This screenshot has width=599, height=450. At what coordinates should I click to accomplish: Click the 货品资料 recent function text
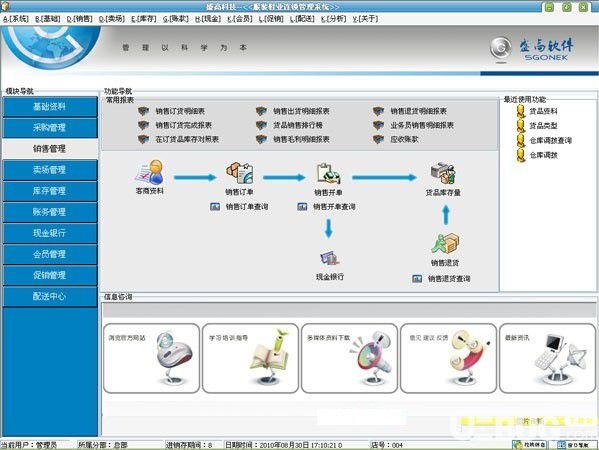coord(543,111)
